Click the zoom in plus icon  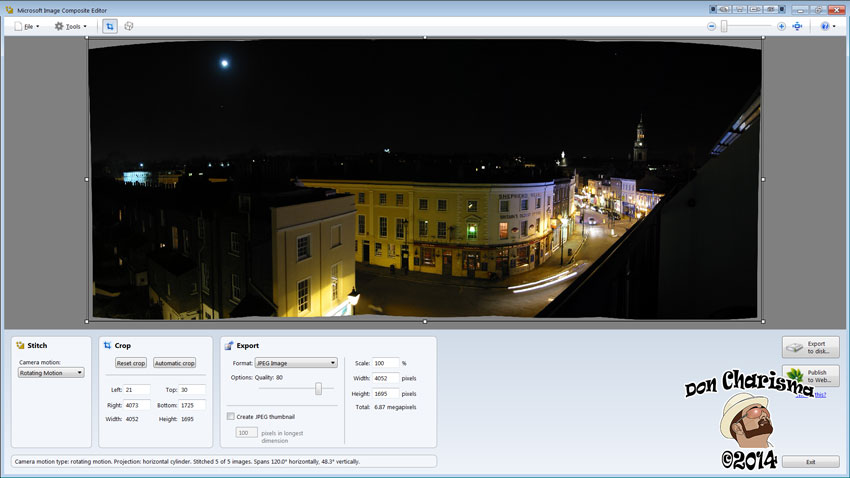780,26
